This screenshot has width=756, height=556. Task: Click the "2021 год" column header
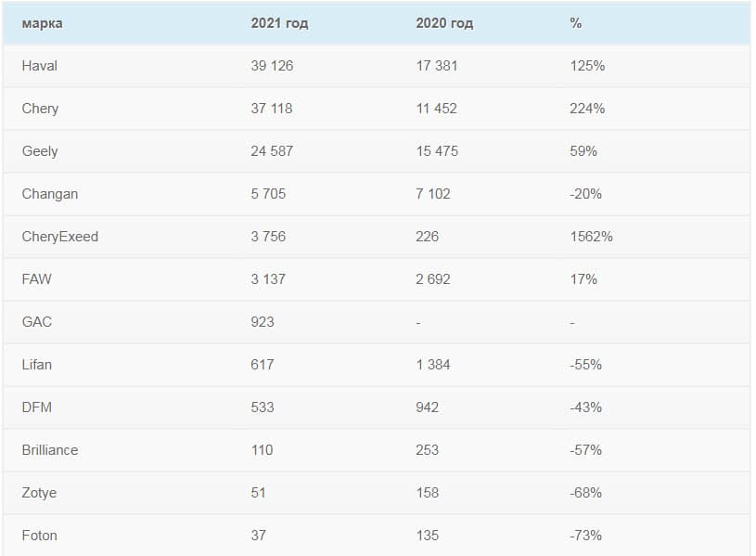click(x=279, y=23)
